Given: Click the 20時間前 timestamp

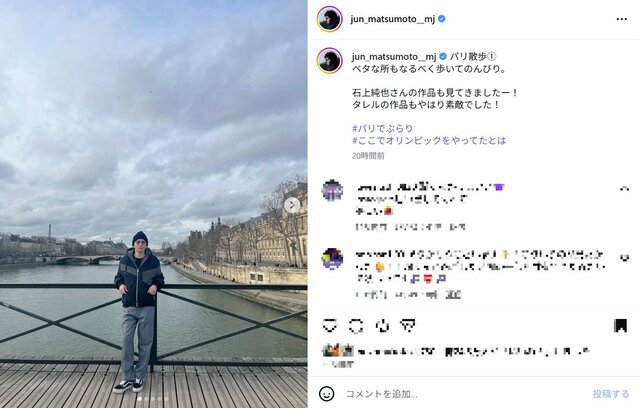Looking at the screenshot, I should click(x=368, y=156).
